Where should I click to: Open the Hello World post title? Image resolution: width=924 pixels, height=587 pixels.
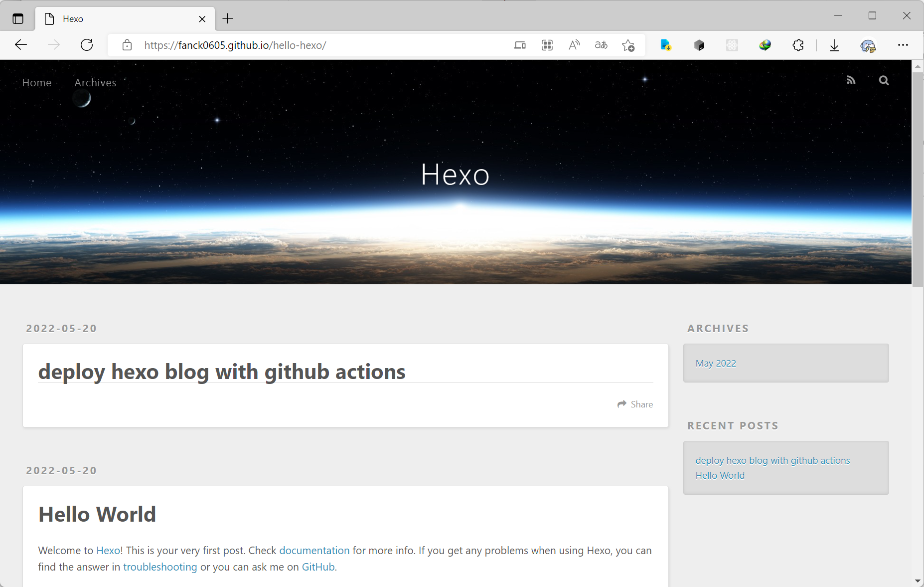click(x=97, y=514)
